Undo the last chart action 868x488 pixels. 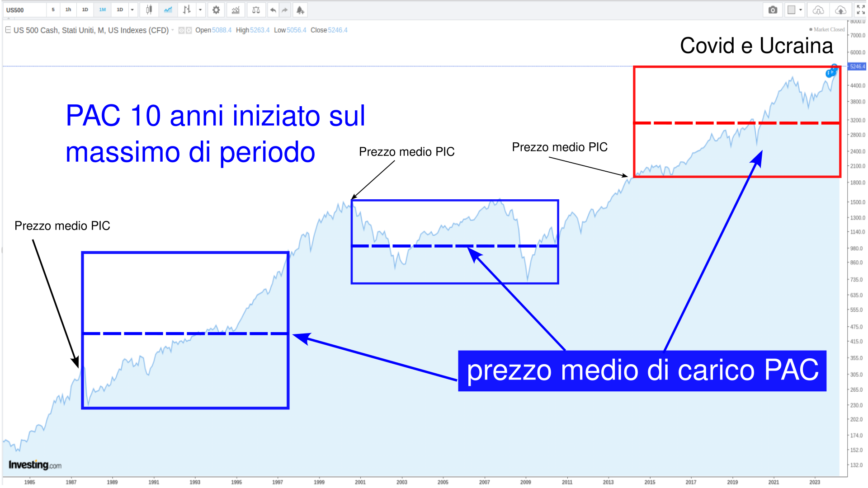273,9
